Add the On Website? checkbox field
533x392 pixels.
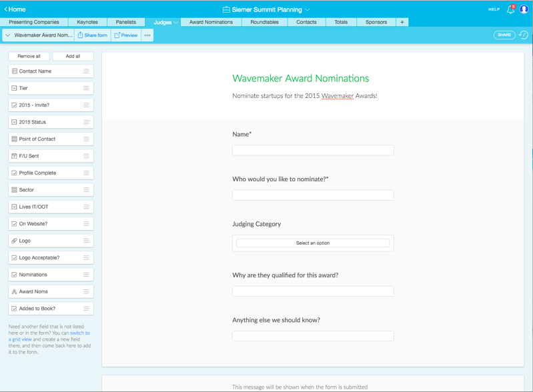pyautogui.click(x=51, y=224)
